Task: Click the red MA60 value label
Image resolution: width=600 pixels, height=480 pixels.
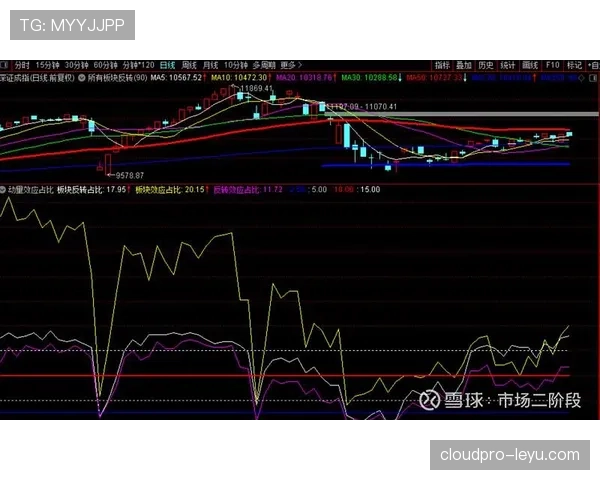Action: [434, 78]
